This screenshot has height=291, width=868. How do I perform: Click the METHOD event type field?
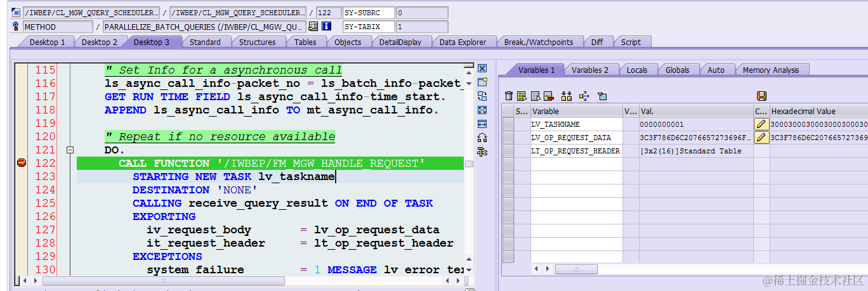click(58, 27)
